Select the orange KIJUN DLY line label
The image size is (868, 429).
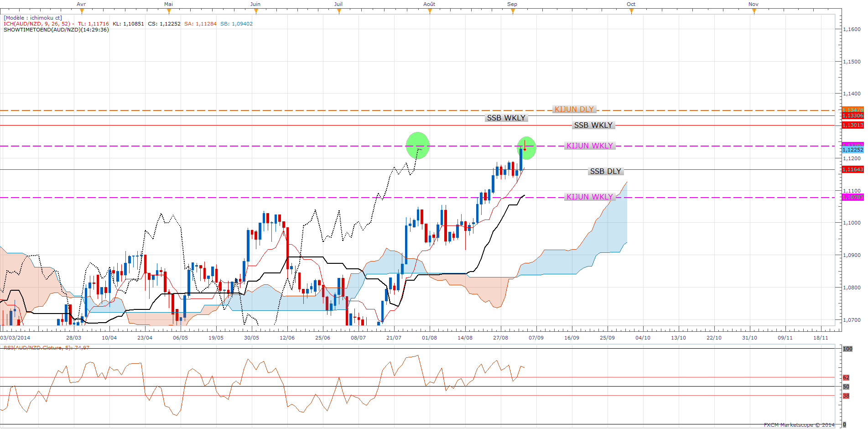[x=574, y=110]
